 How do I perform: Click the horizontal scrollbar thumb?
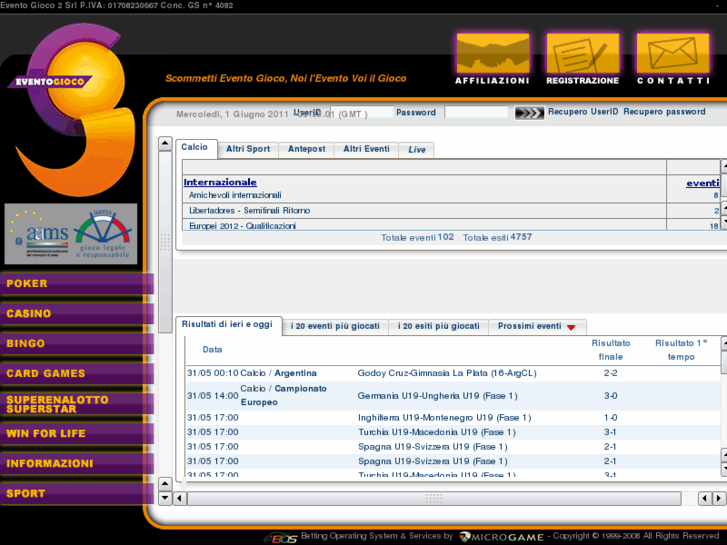point(434,499)
